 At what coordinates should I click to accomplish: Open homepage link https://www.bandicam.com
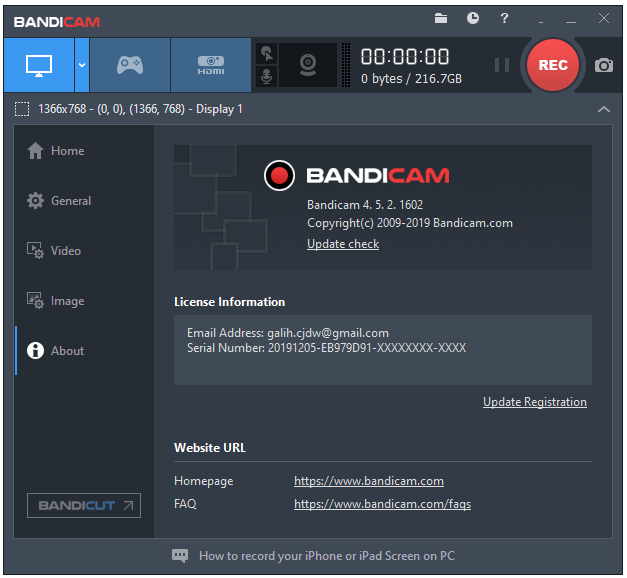point(369,481)
